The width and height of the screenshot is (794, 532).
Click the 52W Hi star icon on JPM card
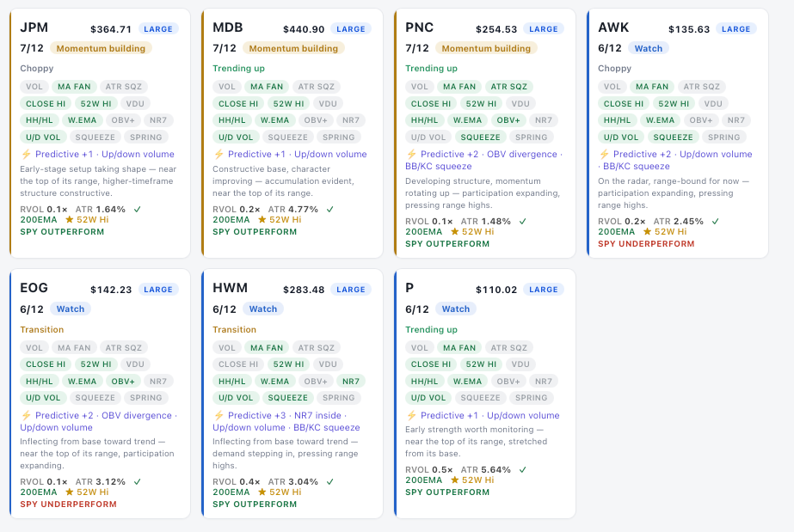coord(70,219)
